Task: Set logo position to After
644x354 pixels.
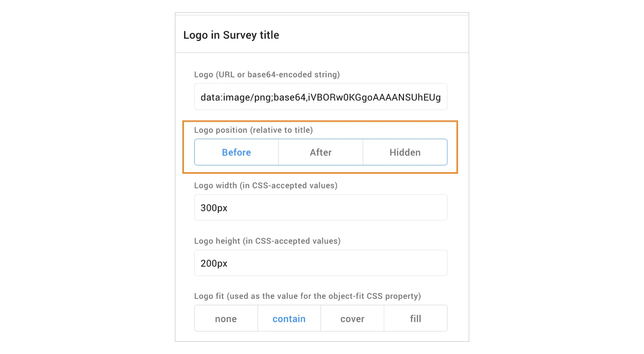Action: [320, 152]
